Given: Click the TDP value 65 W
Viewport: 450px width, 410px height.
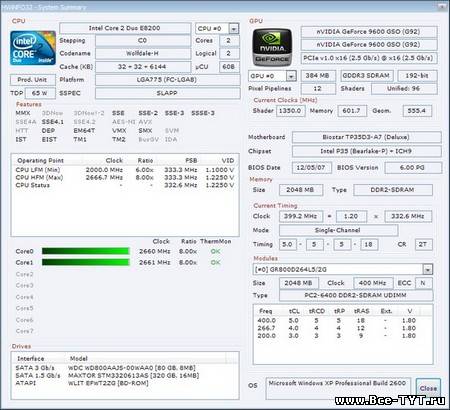Looking at the screenshot, I should tap(40, 93).
